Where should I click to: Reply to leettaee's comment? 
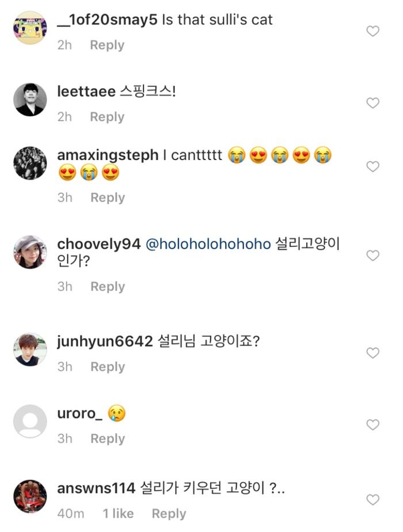(107, 117)
